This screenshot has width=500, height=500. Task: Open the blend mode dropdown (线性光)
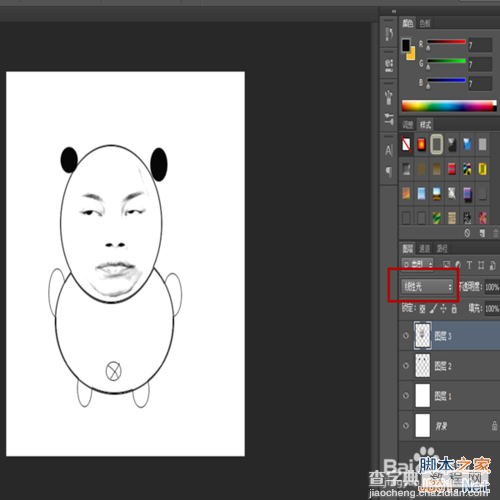(x=427, y=286)
